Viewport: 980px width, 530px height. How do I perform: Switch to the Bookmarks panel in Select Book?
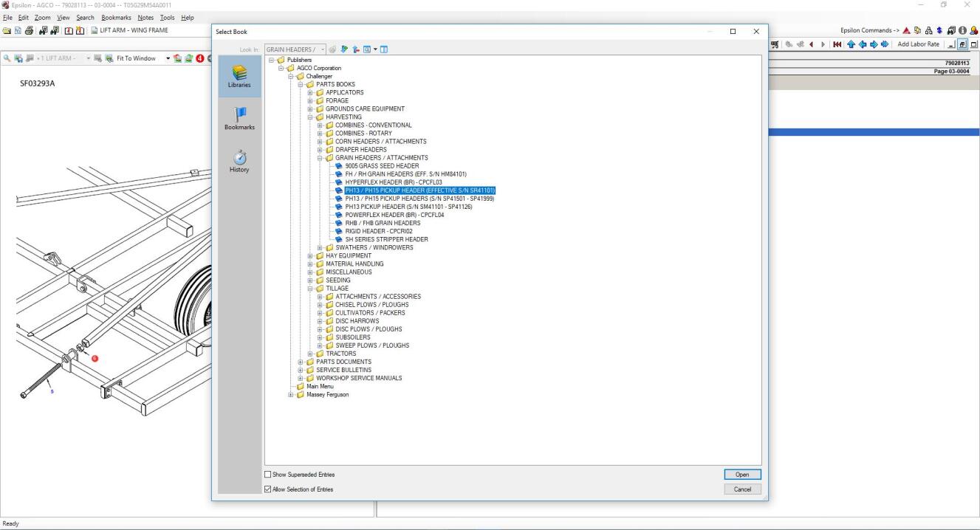[x=240, y=118]
